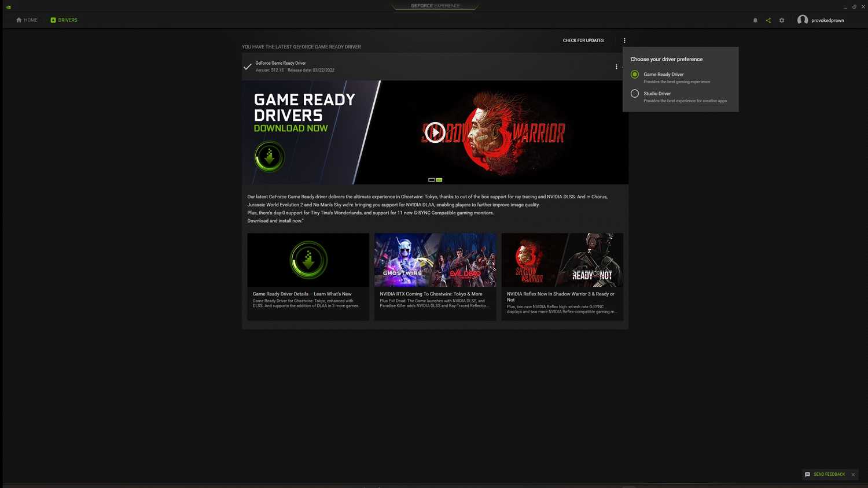The image size is (868, 488).
Task: Switch to the first banner slide indicator
Action: pos(431,180)
